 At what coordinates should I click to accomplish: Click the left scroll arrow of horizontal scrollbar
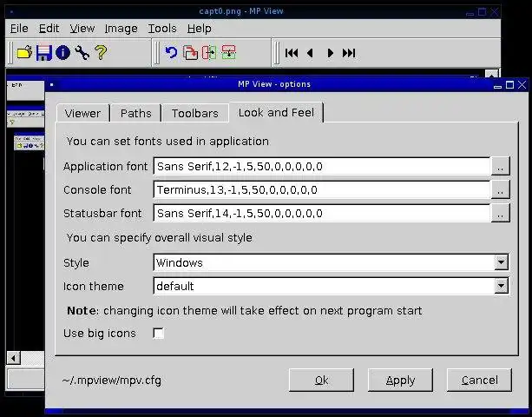coord(14,358)
